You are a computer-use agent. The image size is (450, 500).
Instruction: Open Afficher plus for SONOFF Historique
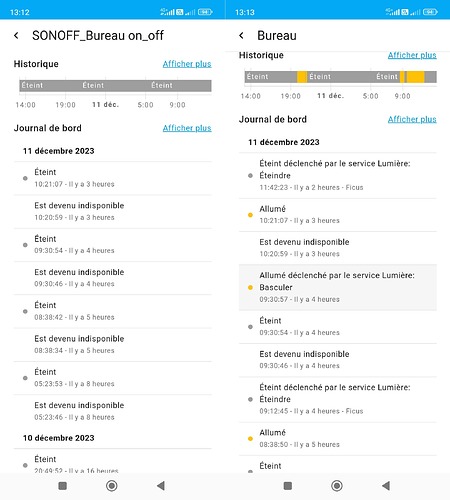tap(187, 64)
